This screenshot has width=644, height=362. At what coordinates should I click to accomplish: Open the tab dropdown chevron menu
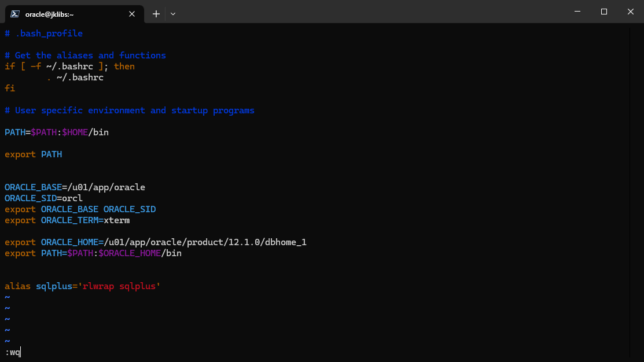click(x=172, y=14)
